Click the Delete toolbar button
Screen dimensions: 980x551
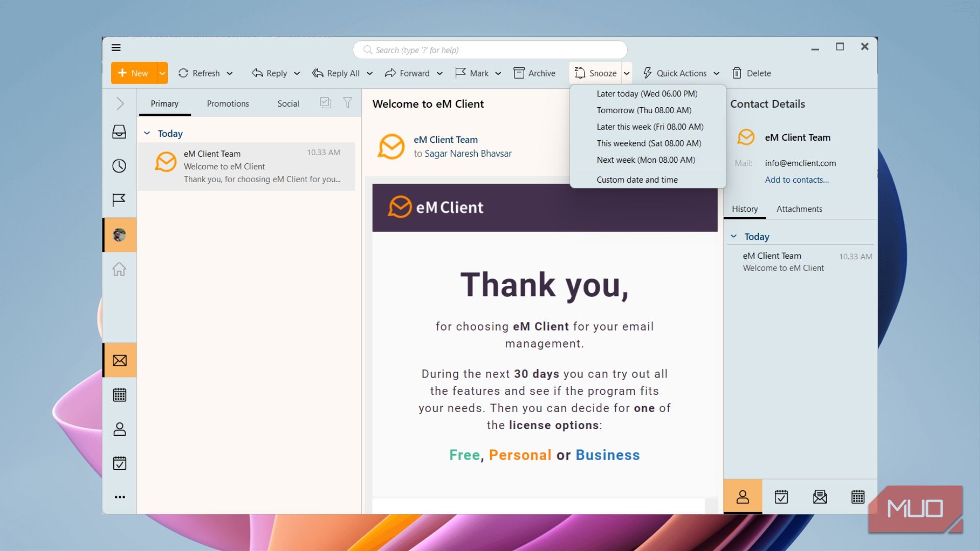click(751, 73)
